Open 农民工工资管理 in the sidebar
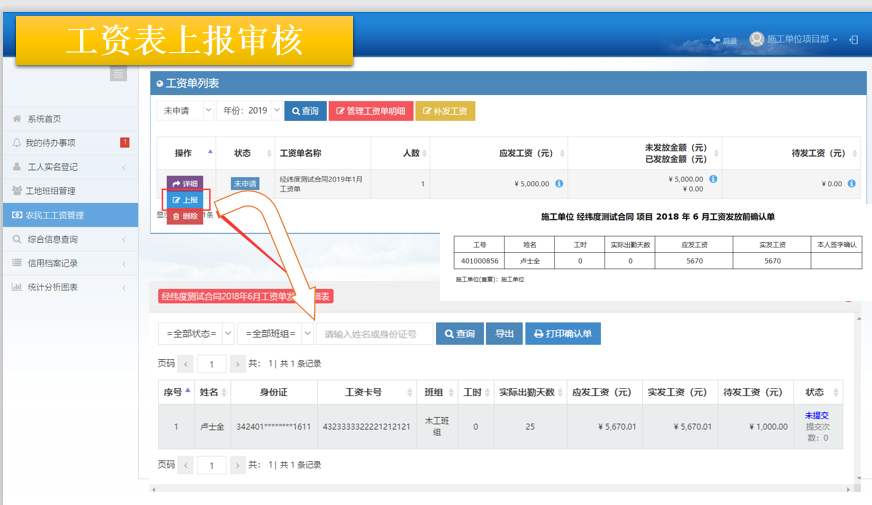This screenshot has width=872, height=505. (55, 215)
